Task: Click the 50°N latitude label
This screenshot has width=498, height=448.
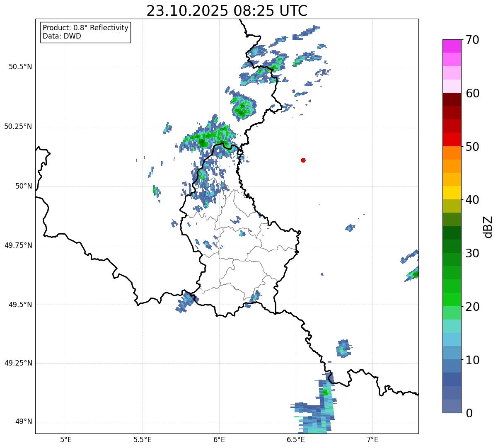Action: click(24, 186)
